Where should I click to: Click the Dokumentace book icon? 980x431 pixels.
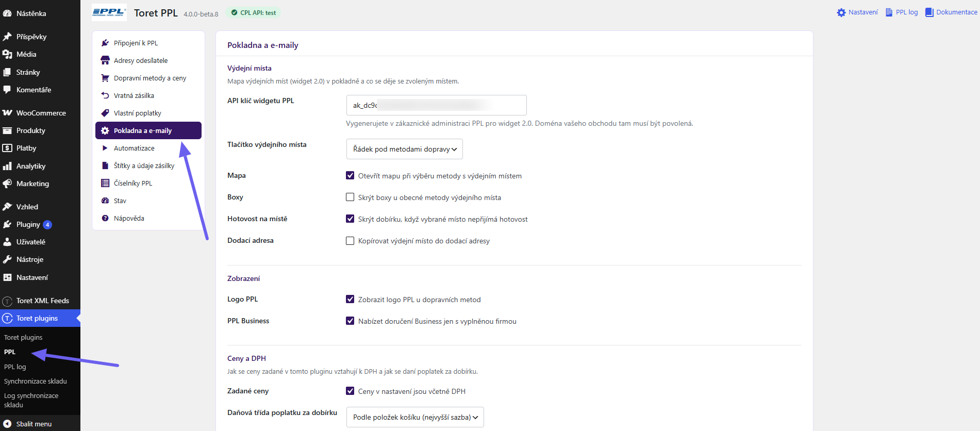coord(929,12)
